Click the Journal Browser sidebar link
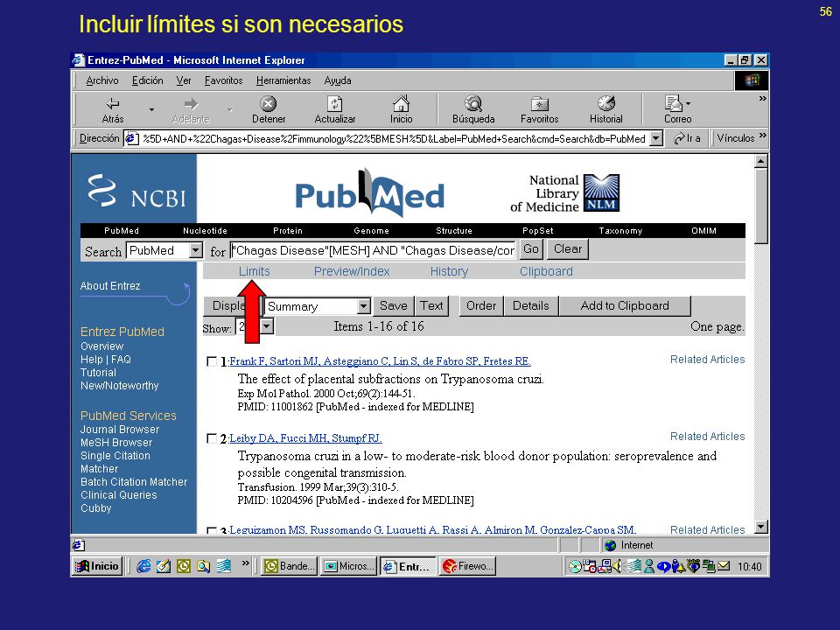Screen dimensions: 840x630 click(120, 430)
